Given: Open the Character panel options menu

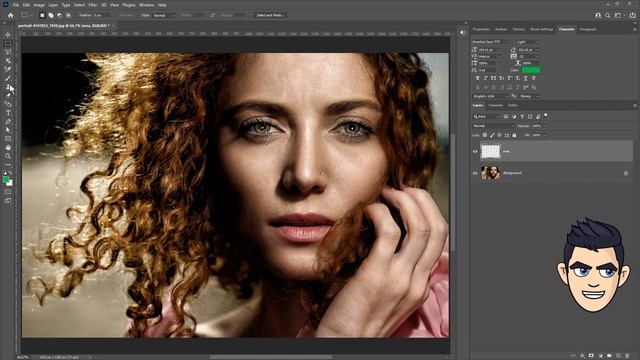Looking at the screenshot, I should pyautogui.click(x=635, y=29).
